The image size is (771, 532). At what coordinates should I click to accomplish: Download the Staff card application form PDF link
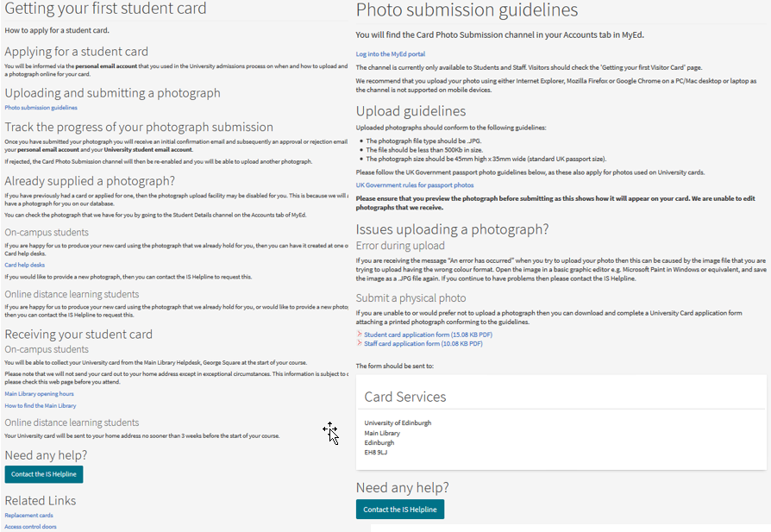423,344
